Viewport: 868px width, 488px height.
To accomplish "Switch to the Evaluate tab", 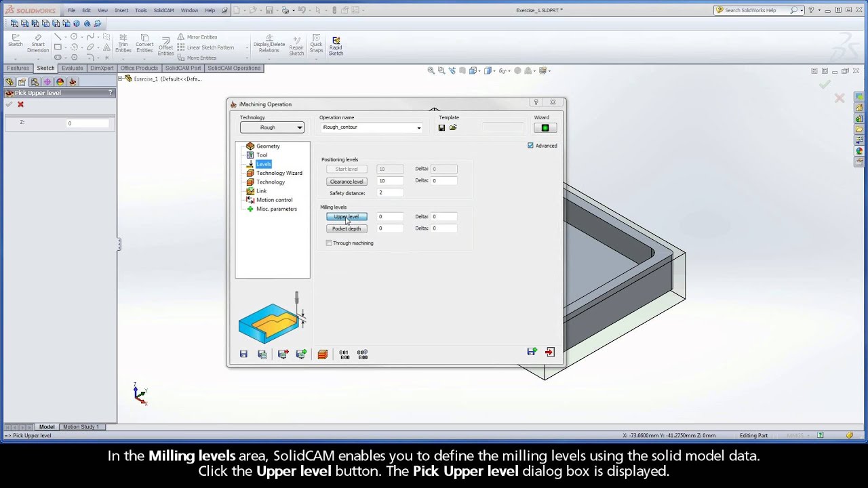I will coord(72,68).
